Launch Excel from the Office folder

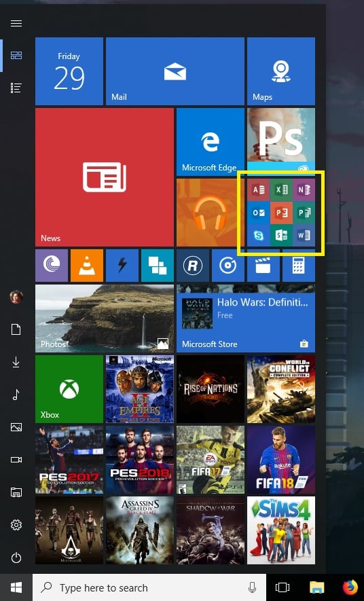[282, 189]
